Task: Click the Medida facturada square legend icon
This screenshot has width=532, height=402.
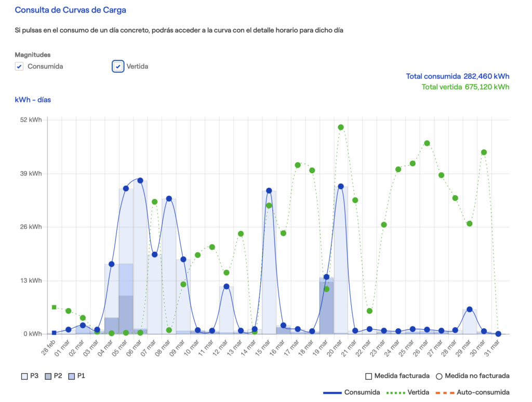Action: 368,375
